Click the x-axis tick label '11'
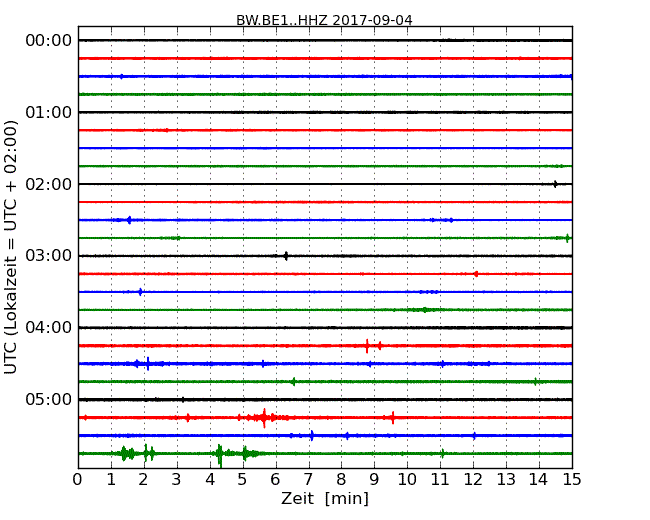This screenshot has height=520, width=650. click(440, 479)
